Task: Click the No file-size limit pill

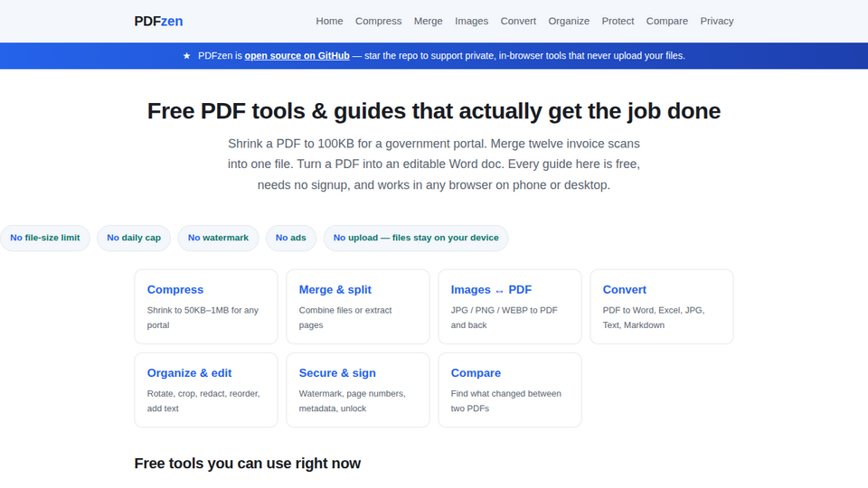Action: (x=45, y=238)
